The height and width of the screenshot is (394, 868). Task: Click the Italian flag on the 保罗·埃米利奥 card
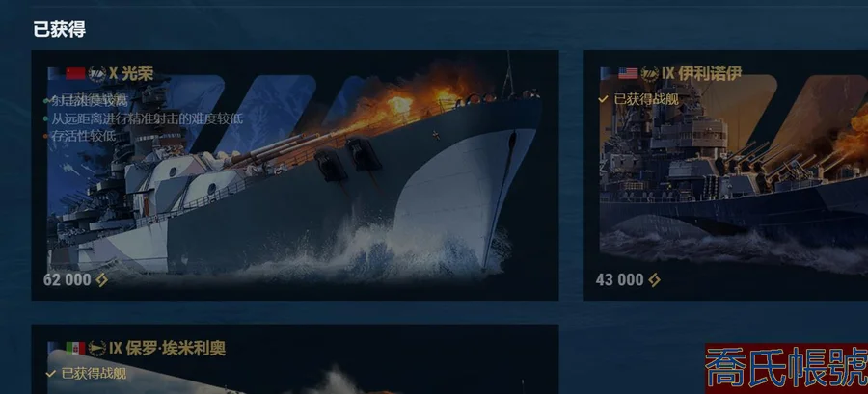tap(75, 348)
